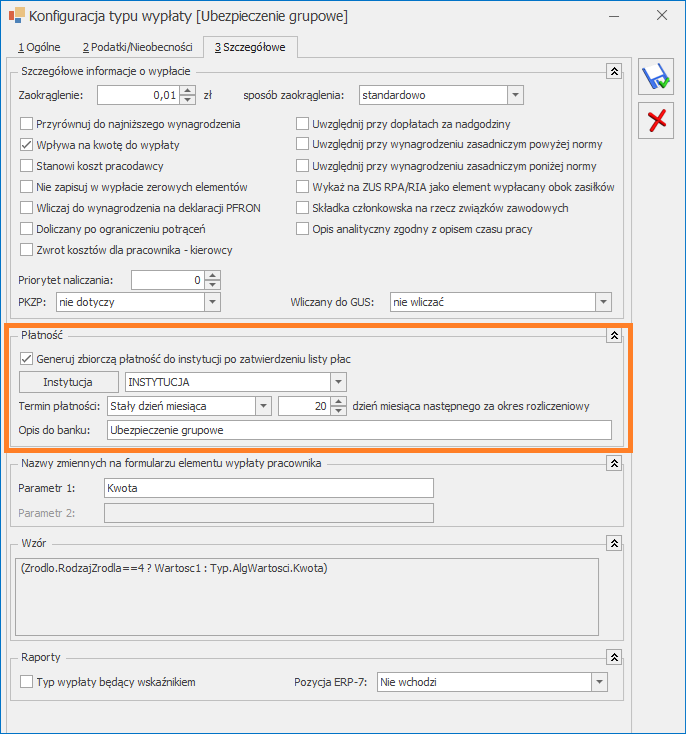Click inside the Wzór formula box
The height and width of the screenshot is (734, 686).
click(307, 597)
